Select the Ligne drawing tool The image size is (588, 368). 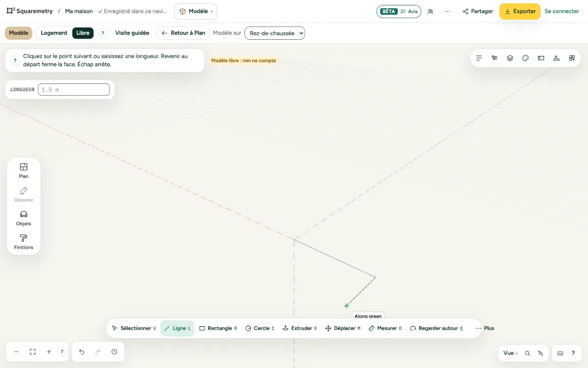[177, 328]
